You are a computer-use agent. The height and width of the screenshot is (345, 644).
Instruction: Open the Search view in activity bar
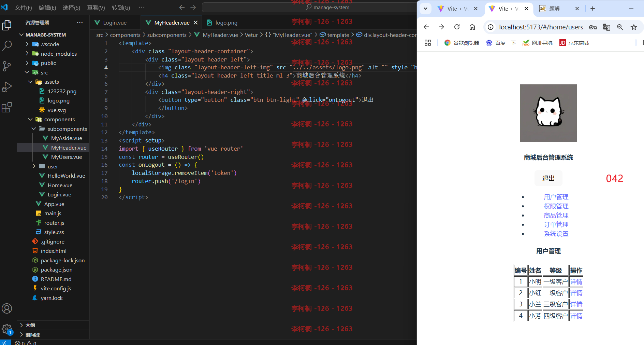point(7,45)
